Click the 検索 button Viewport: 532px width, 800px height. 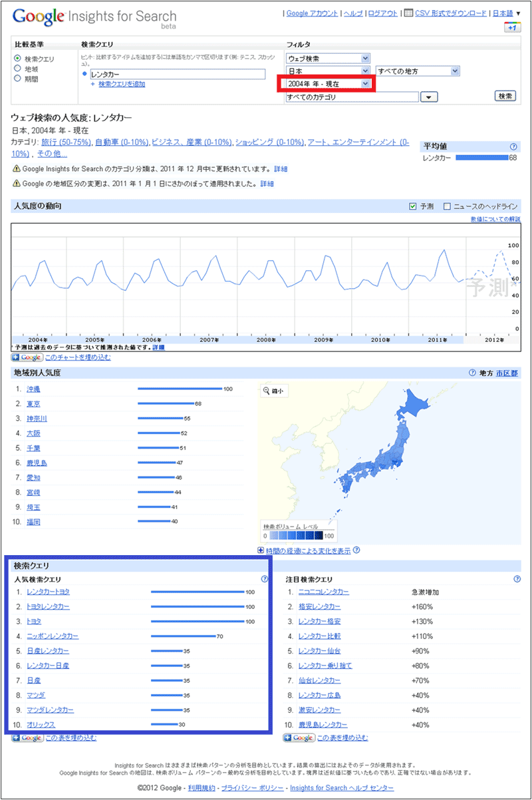[505, 96]
